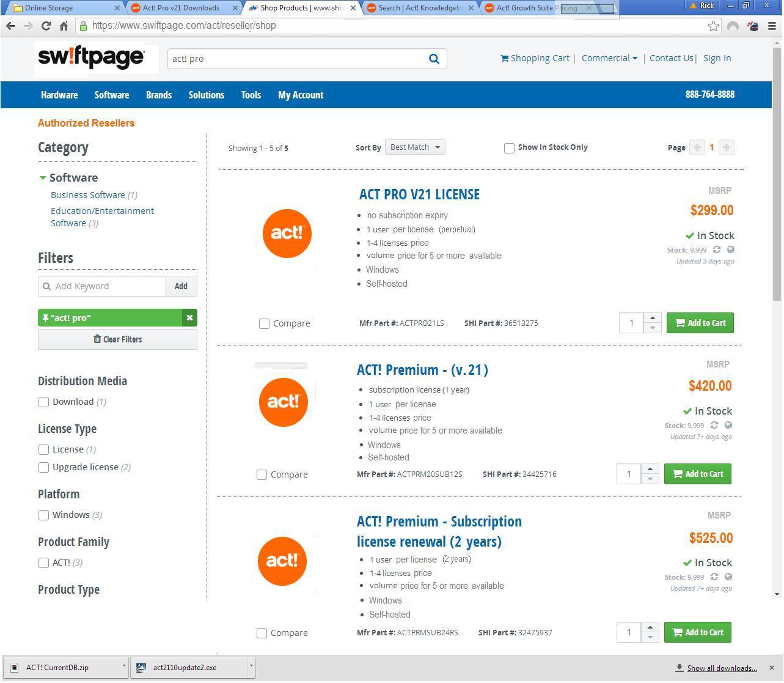
Task: Click in the Add Keyword field
Action: pos(102,286)
